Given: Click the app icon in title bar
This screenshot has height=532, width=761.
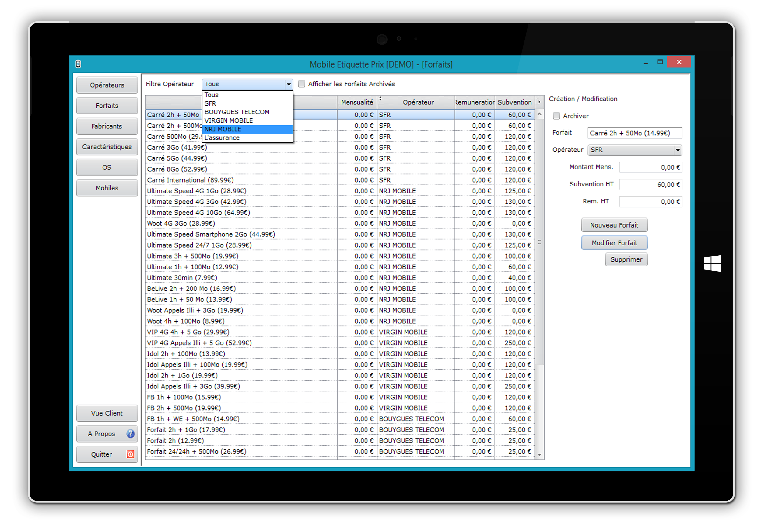Looking at the screenshot, I should point(78,64).
